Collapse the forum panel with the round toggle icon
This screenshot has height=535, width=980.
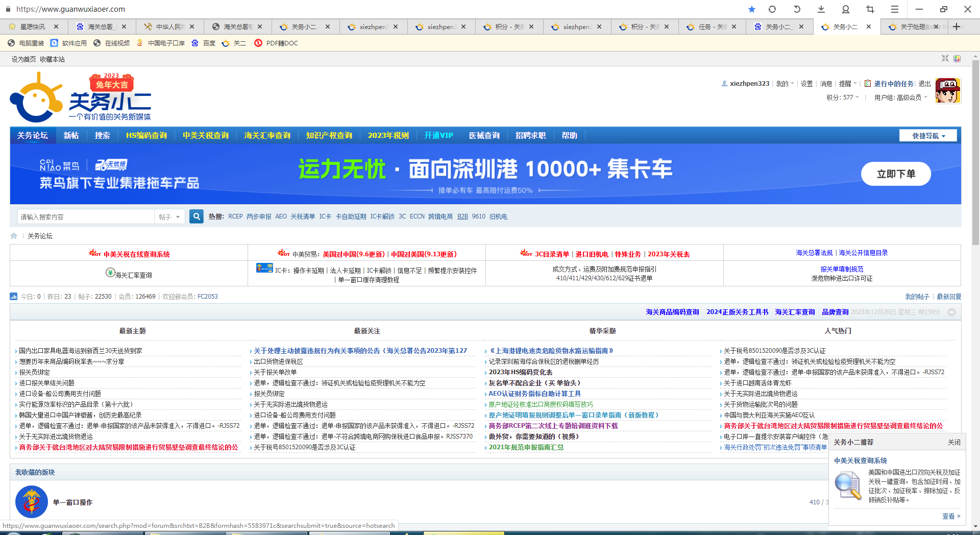(x=952, y=312)
